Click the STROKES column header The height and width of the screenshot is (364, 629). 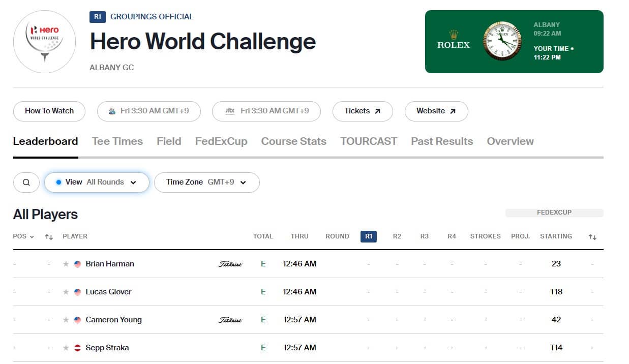[x=486, y=236]
